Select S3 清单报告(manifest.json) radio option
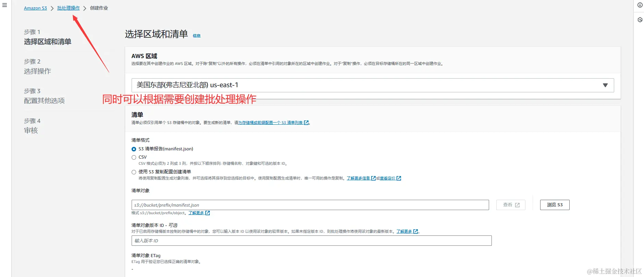The height and width of the screenshot is (277, 644). pos(134,149)
